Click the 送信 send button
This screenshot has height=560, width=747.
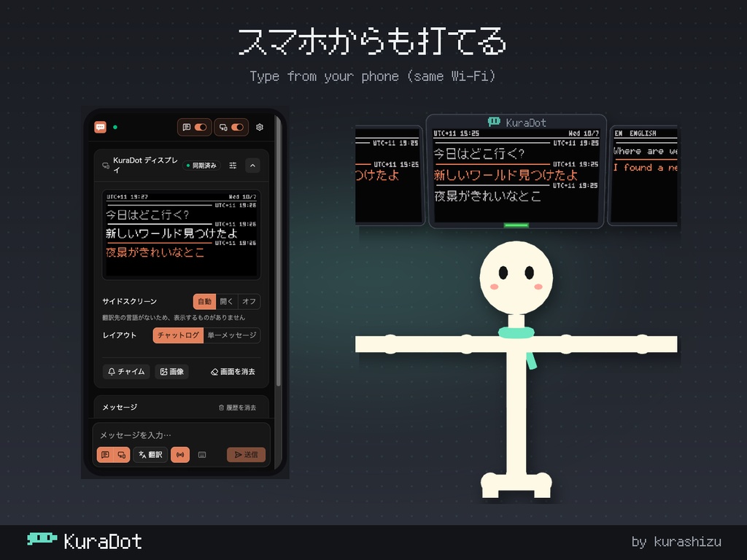click(x=246, y=455)
